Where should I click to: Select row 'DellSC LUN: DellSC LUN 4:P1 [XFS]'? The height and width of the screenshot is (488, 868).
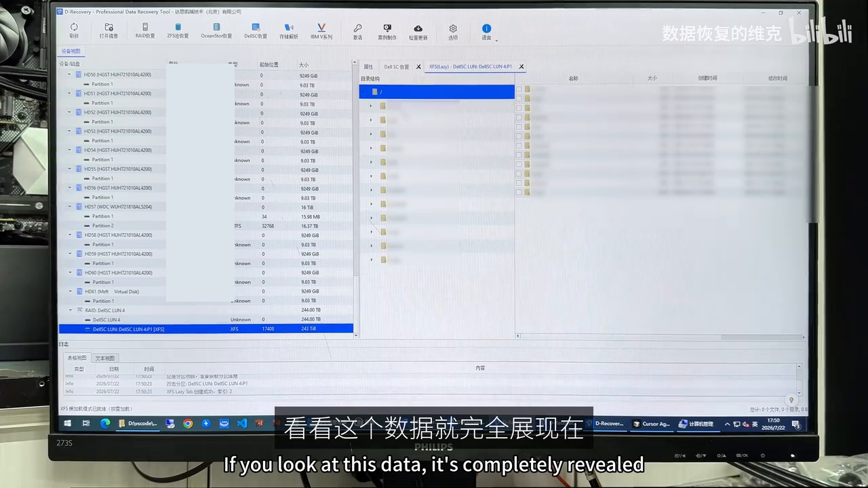206,329
